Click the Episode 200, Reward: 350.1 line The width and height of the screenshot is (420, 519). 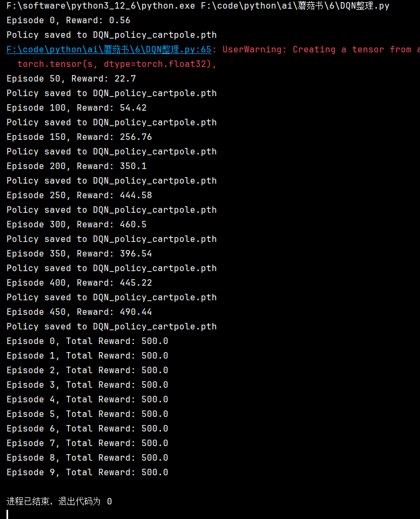[x=77, y=166]
